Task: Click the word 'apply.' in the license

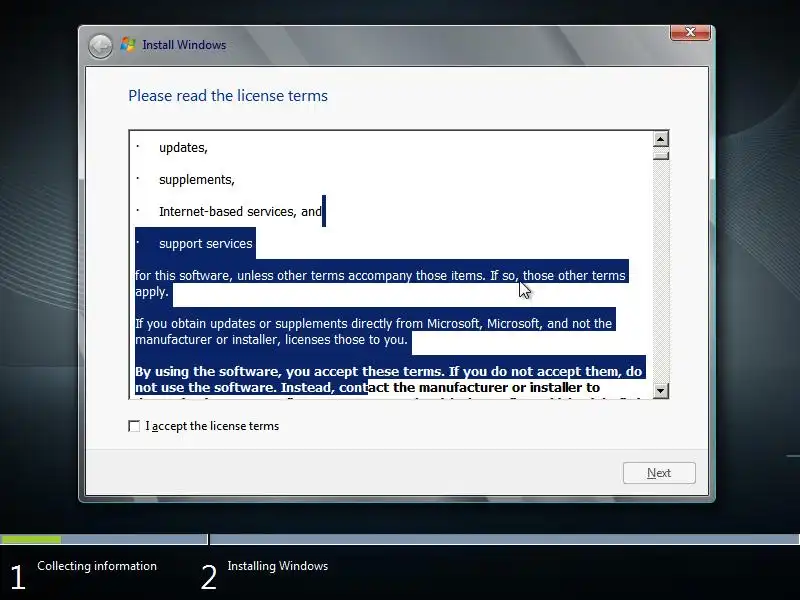Action: [152, 292]
